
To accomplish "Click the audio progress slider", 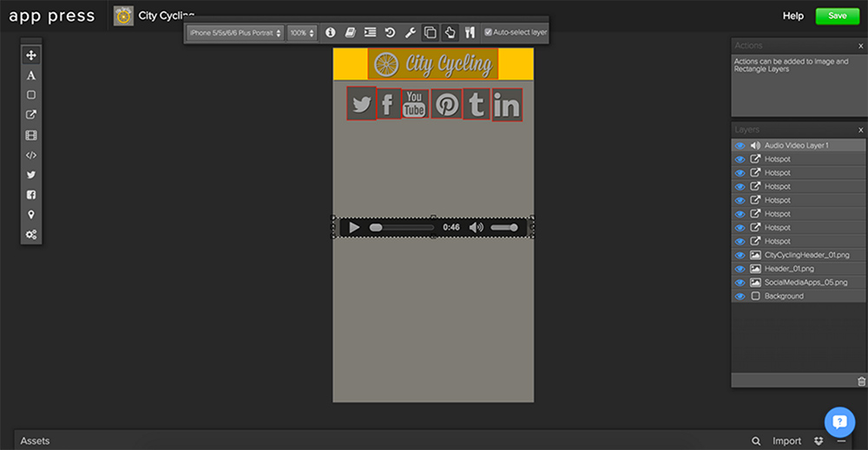I will coord(402,227).
